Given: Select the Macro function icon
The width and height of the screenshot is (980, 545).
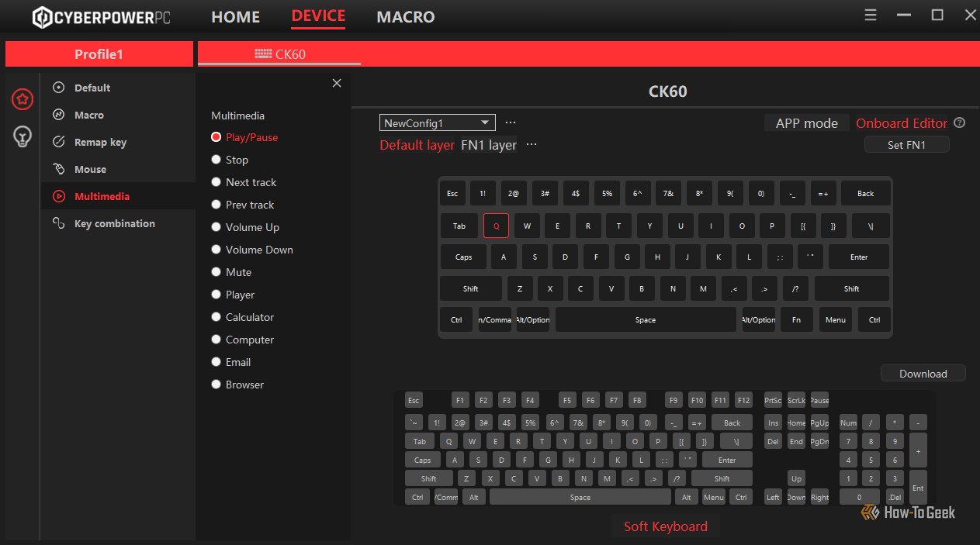Looking at the screenshot, I should (58, 115).
